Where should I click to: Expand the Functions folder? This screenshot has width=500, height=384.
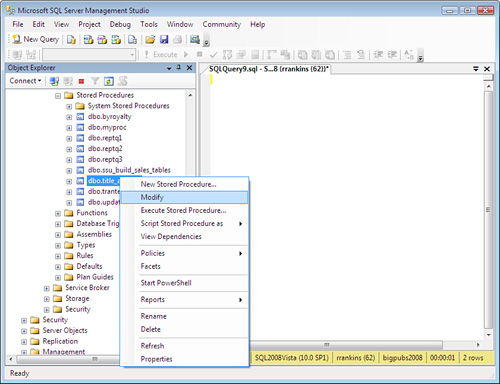coord(58,214)
